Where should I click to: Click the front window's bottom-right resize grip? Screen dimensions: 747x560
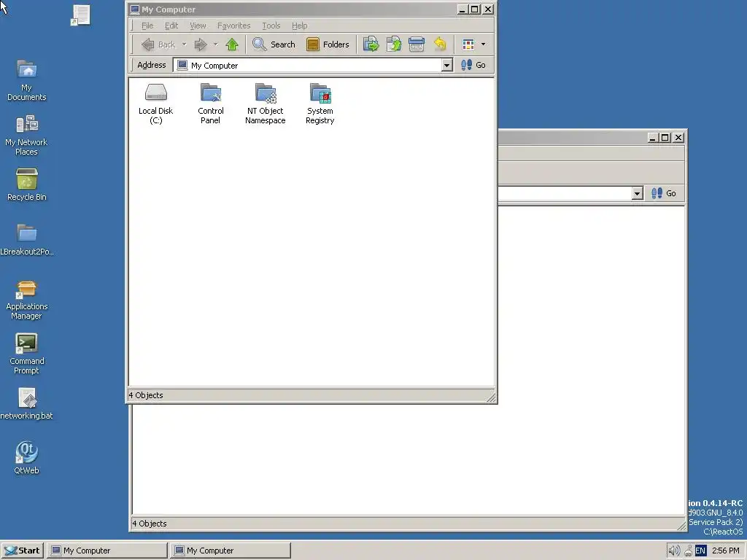pyautogui.click(x=491, y=397)
